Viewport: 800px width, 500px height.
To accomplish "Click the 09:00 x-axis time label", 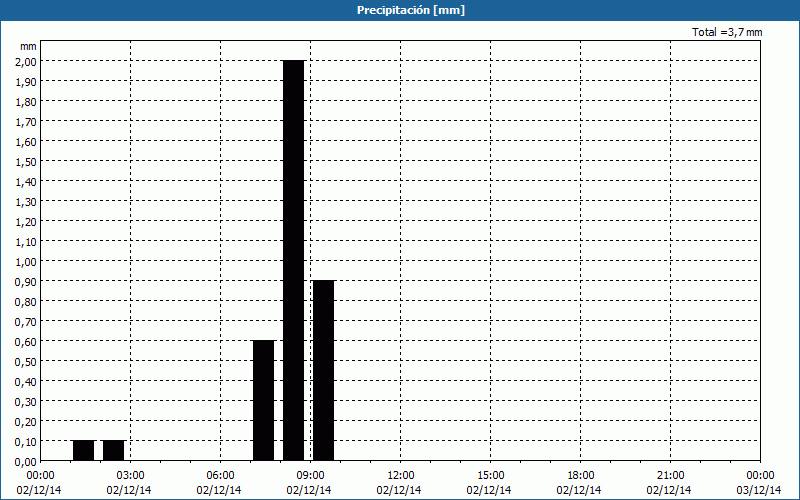I will pyautogui.click(x=310, y=476).
